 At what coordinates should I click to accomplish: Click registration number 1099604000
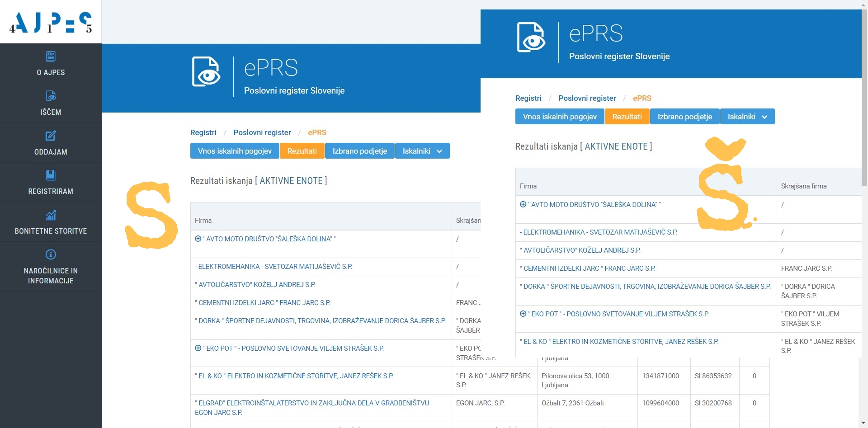coord(660,403)
